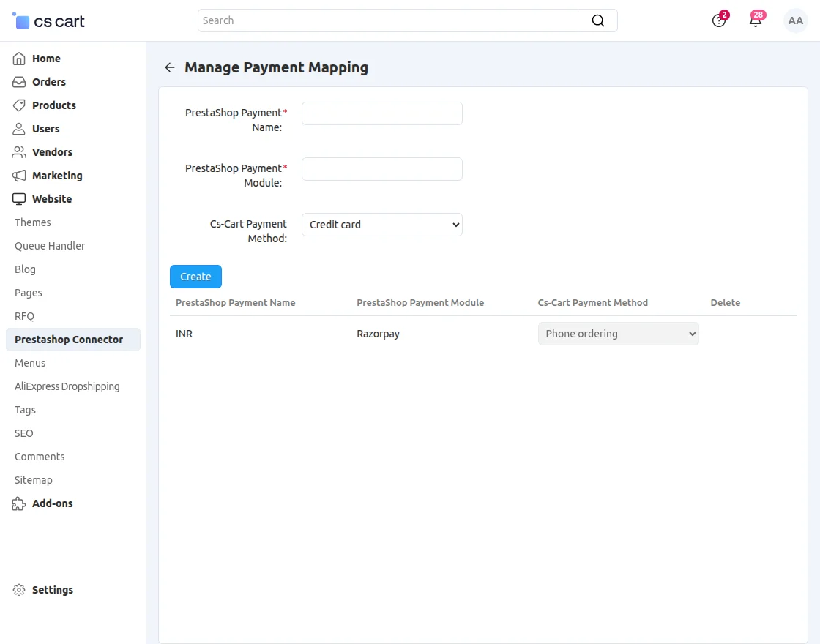
Task: Click the Marketing megaphone icon
Action: [20, 176]
